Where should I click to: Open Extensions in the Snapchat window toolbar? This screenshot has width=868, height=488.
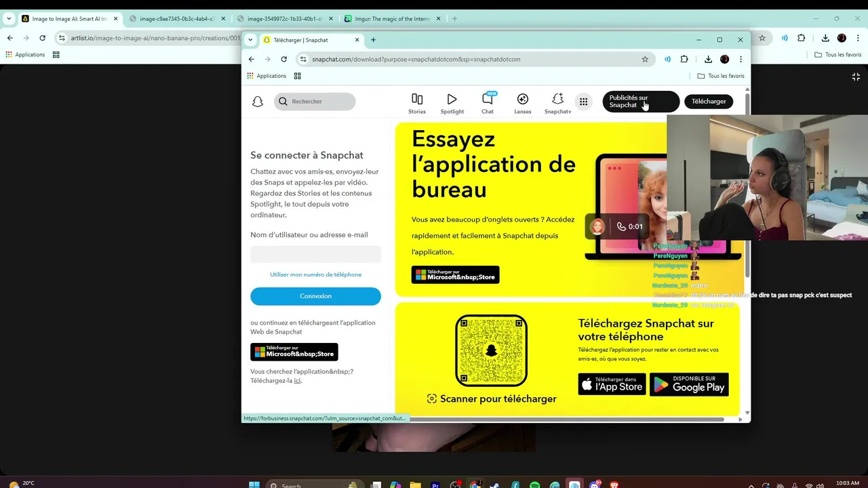coord(684,59)
